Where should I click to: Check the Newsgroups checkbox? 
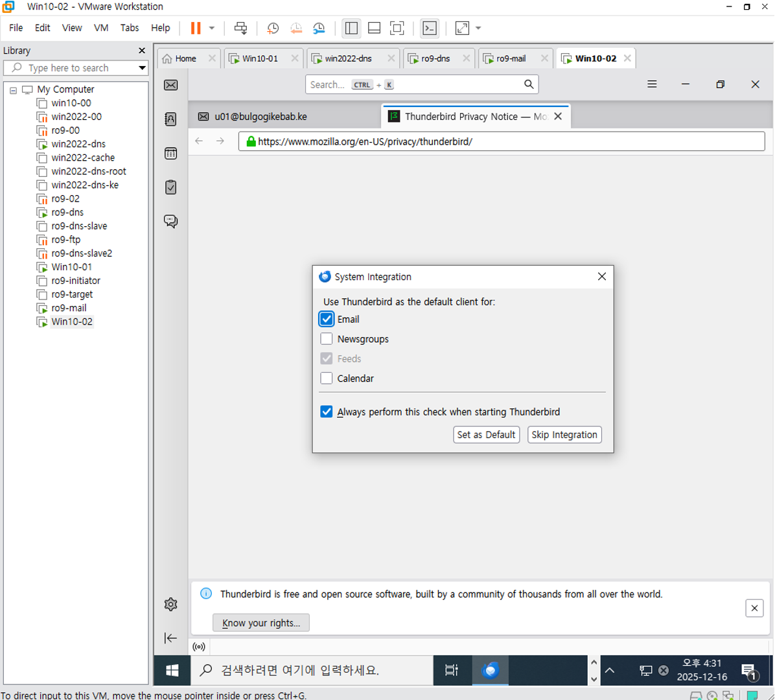(326, 338)
